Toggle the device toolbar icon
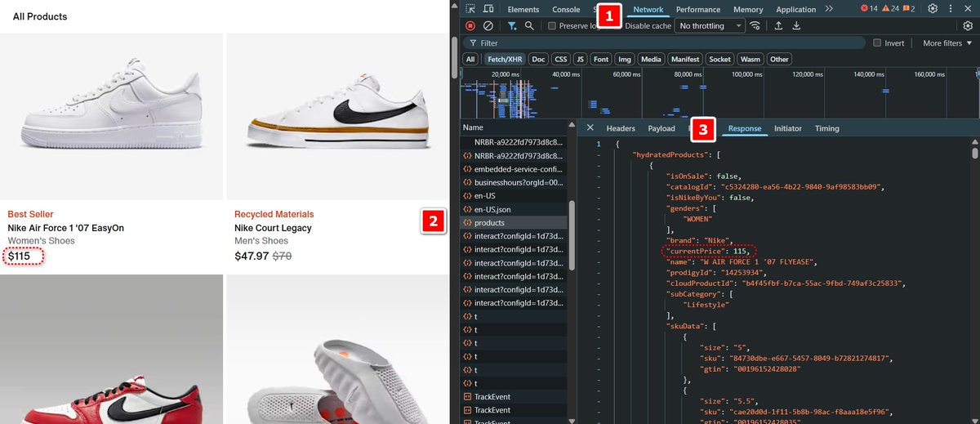Image resolution: width=980 pixels, height=424 pixels. pyautogui.click(x=488, y=9)
